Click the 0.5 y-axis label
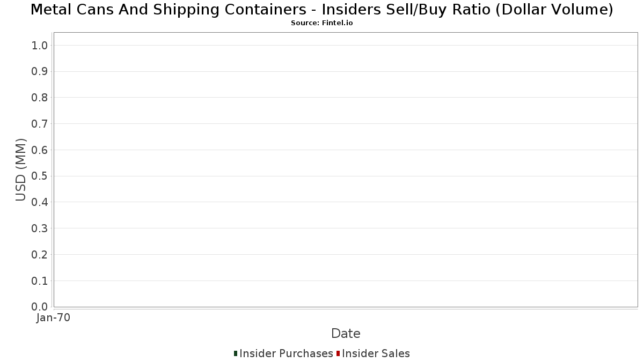This screenshot has height=362, width=644. tap(40, 176)
